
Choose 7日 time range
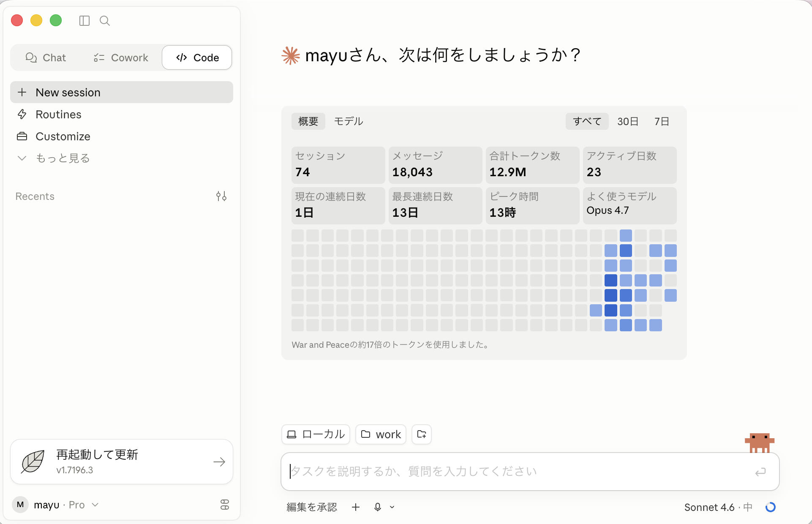click(662, 121)
